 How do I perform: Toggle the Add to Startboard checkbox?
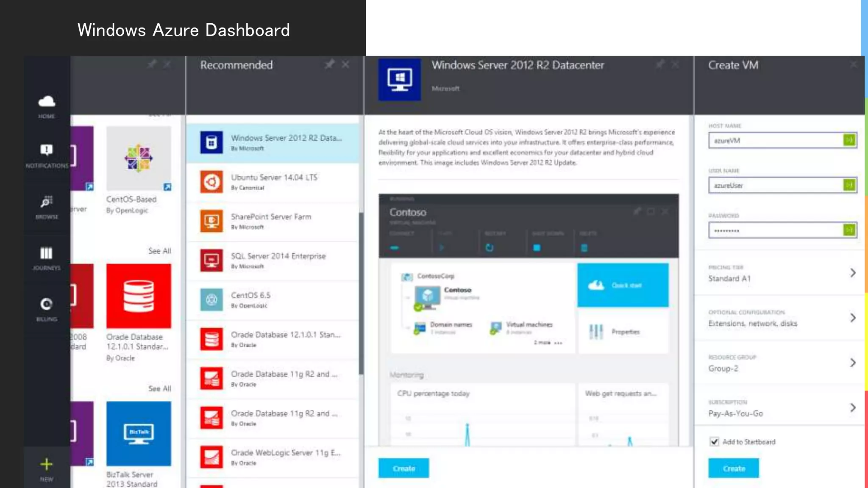(x=715, y=442)
